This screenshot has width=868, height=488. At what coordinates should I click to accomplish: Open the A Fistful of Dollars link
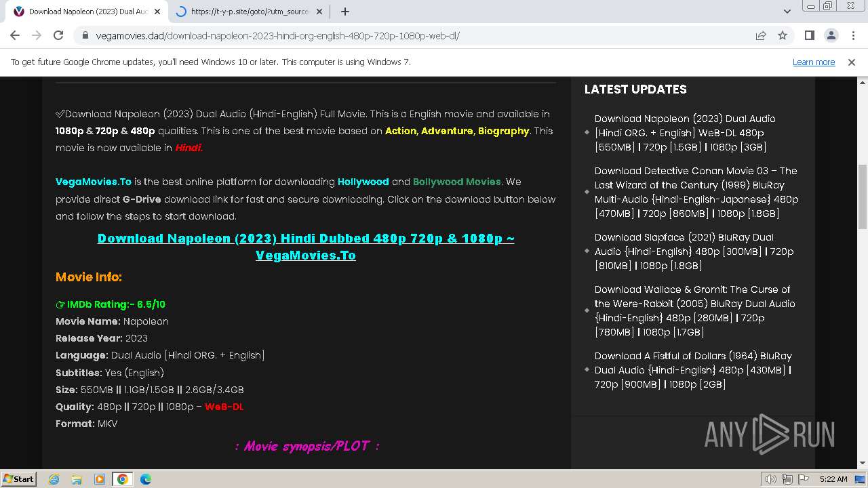click(x=693, y=370)
